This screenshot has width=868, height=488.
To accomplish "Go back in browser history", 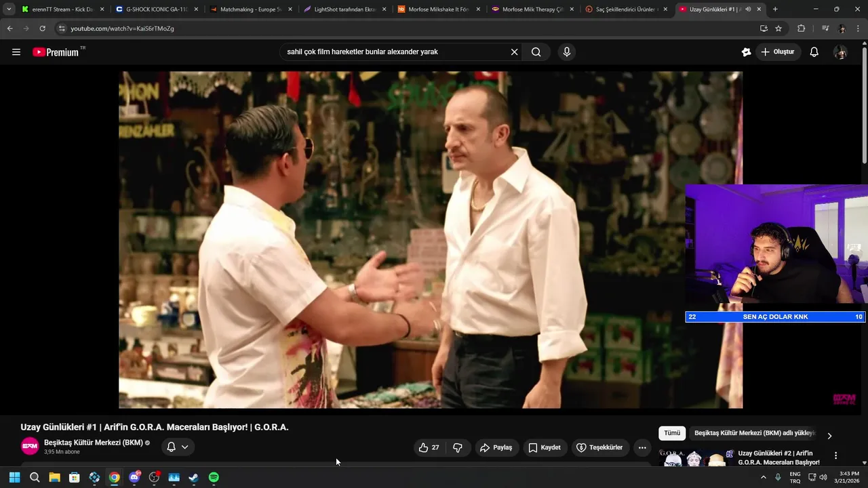I will pos(9,28).
